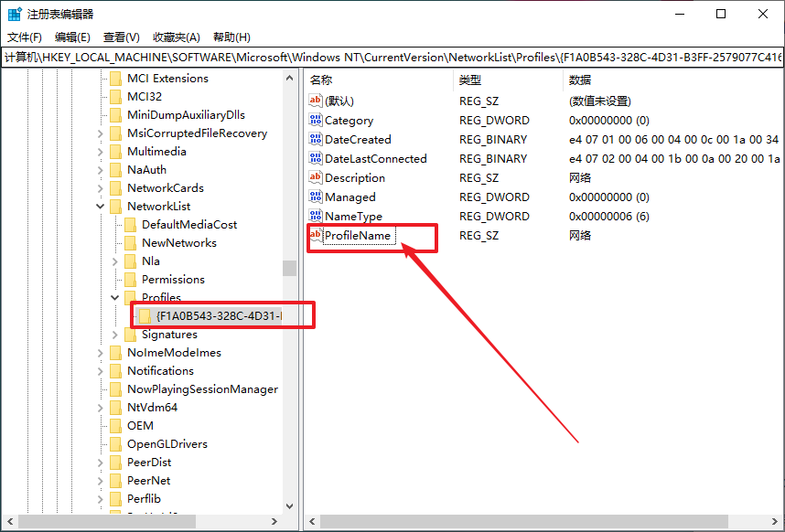This screenshot has width=785, height=532.
Task: Expand the MsiCorruptedFileRecovery key
Action: 101,133
